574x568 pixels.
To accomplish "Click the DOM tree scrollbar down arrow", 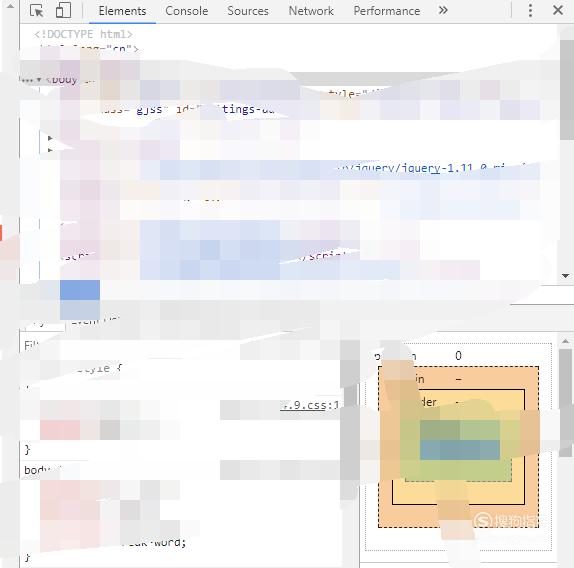I will [x=566, y=276].
